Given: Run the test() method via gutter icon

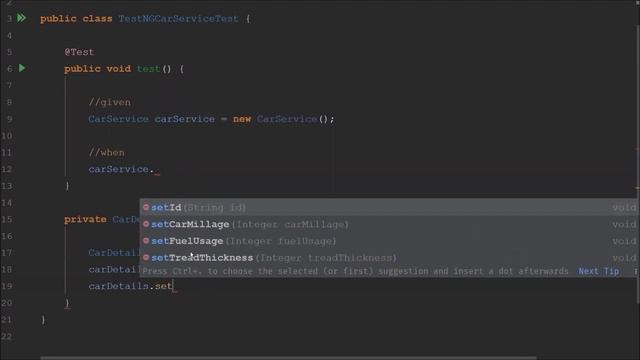Looking at the screenshot, I should (22, 68).
